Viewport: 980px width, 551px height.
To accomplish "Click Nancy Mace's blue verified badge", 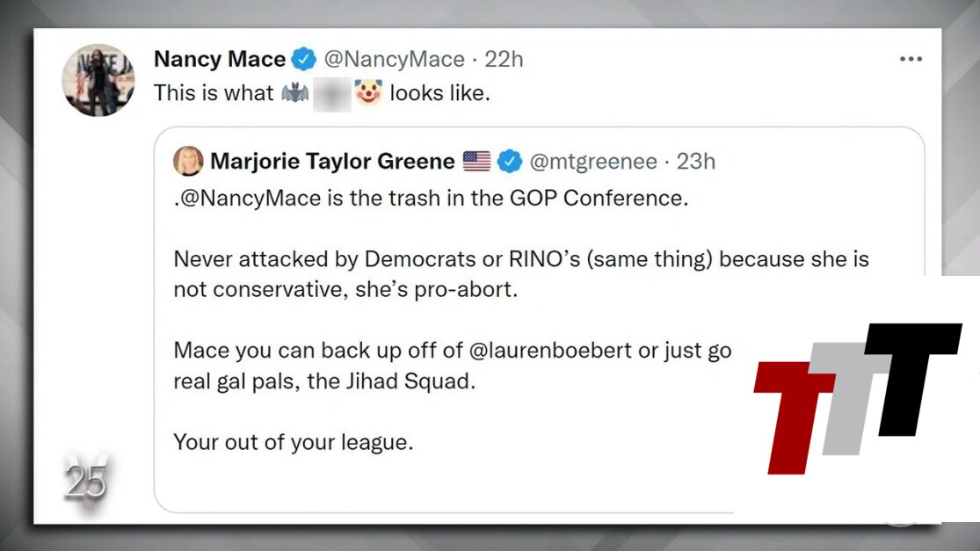I will point(304,60).
